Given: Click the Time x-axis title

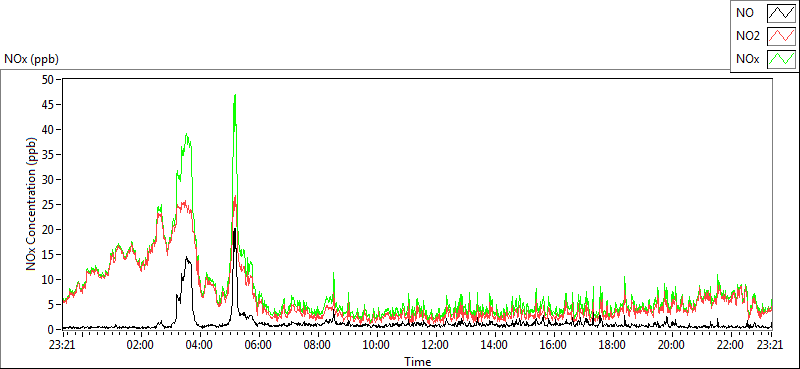Looking at the screenshot, I should point(418,362).
